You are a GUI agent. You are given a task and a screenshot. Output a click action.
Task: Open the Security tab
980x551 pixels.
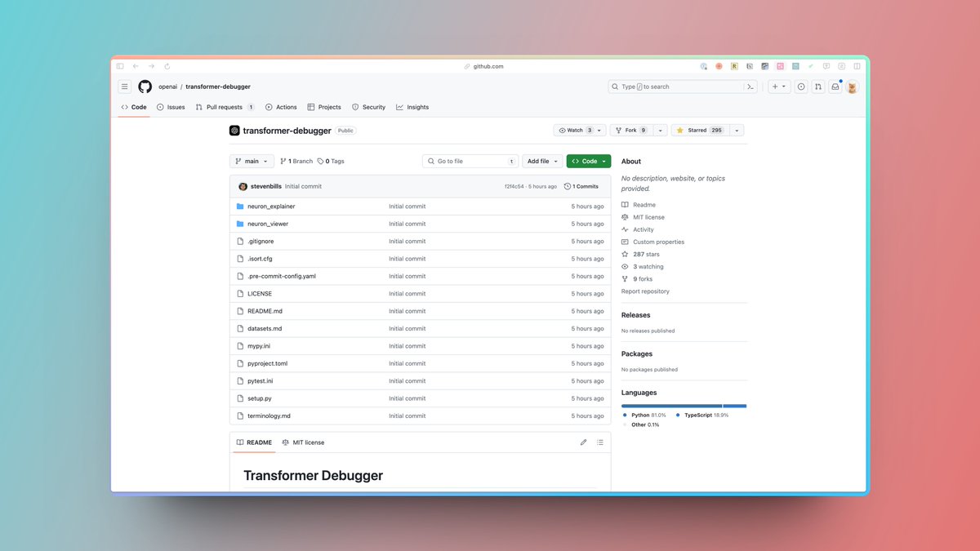point(368,107)
